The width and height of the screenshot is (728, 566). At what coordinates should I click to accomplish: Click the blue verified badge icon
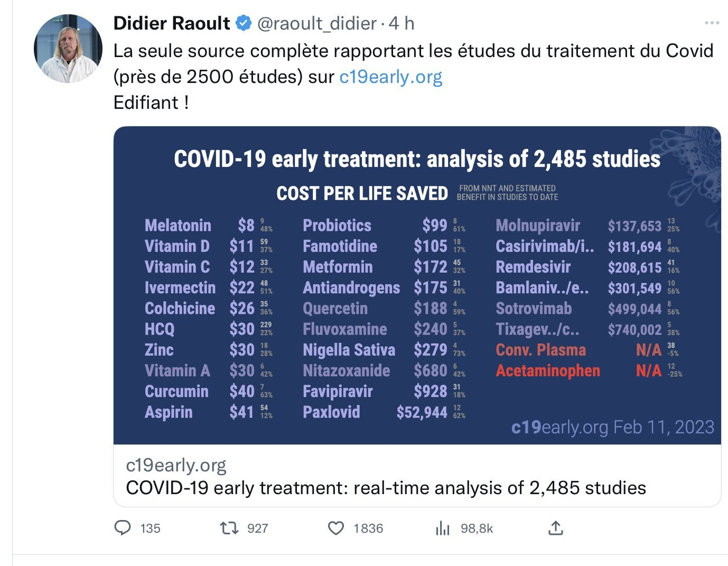244,23
